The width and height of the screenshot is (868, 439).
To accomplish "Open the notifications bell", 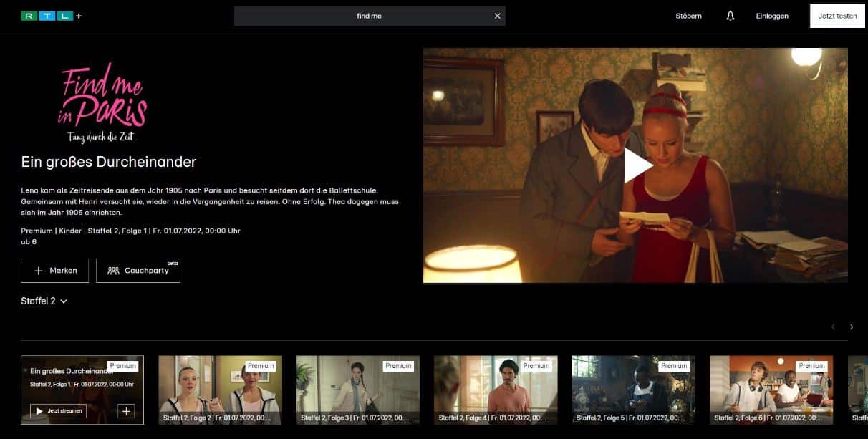I will click(x=730, y=16).
